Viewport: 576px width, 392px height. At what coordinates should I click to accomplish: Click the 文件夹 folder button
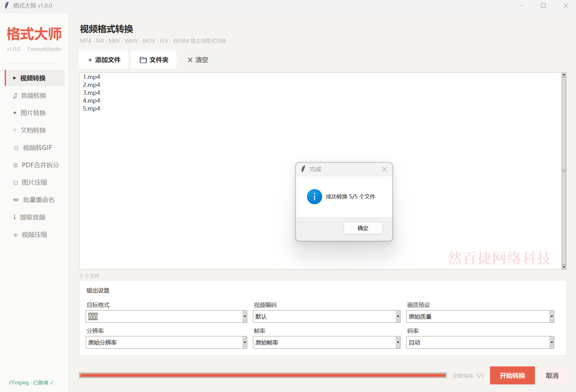pos(154,60)
